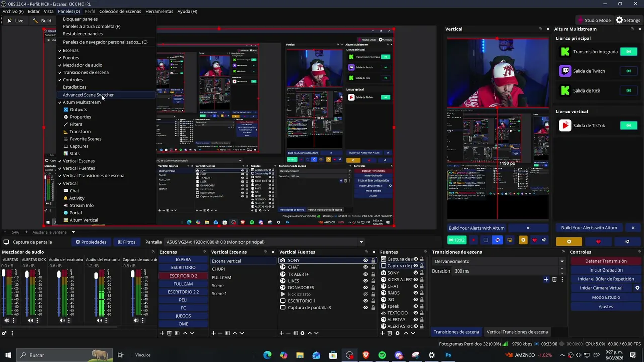Image resolution: width=644 pixels, height=362 pixels.
Task: Add a new source in Fuentes panel
Action: pos(383,333)
